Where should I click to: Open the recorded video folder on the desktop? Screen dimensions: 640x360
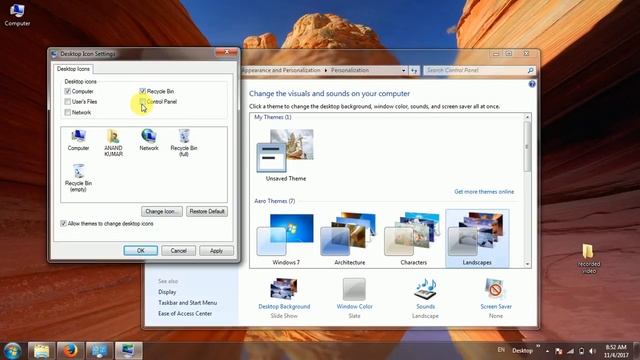[588, 259]
